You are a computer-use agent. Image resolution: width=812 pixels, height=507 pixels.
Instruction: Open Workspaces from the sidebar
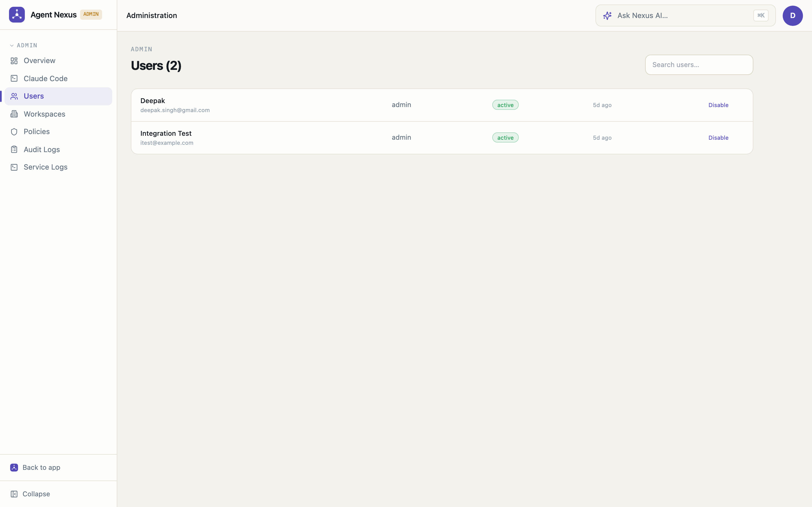point(58,114)
